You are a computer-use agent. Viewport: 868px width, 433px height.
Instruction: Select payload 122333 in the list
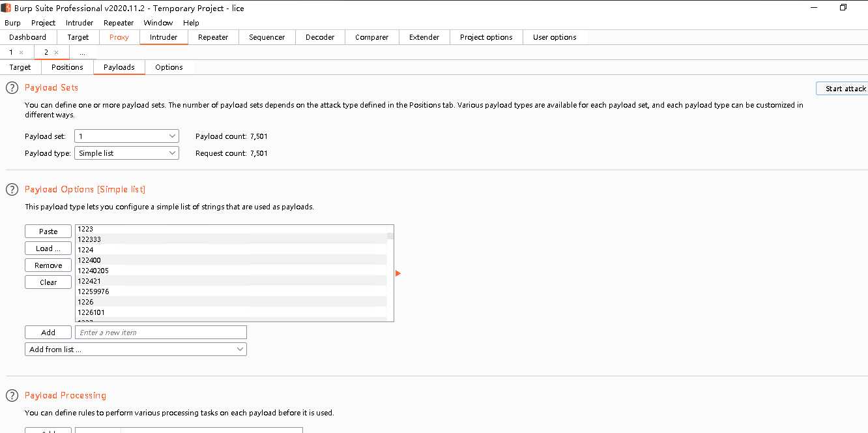[231, 239]
